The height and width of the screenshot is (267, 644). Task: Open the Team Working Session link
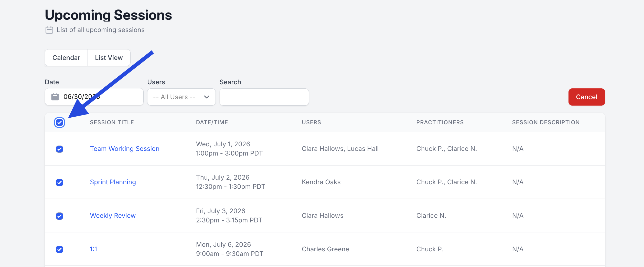click(125, 149)
